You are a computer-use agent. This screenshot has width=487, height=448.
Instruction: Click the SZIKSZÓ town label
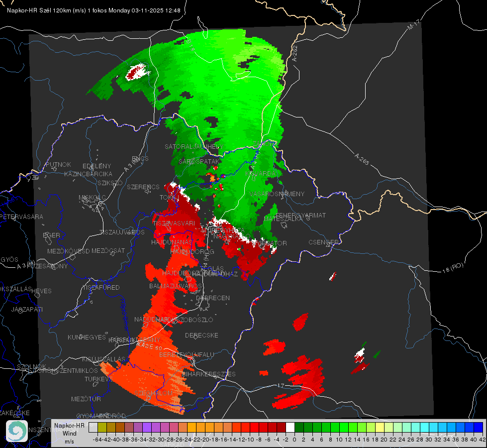[x=110, y=183]
